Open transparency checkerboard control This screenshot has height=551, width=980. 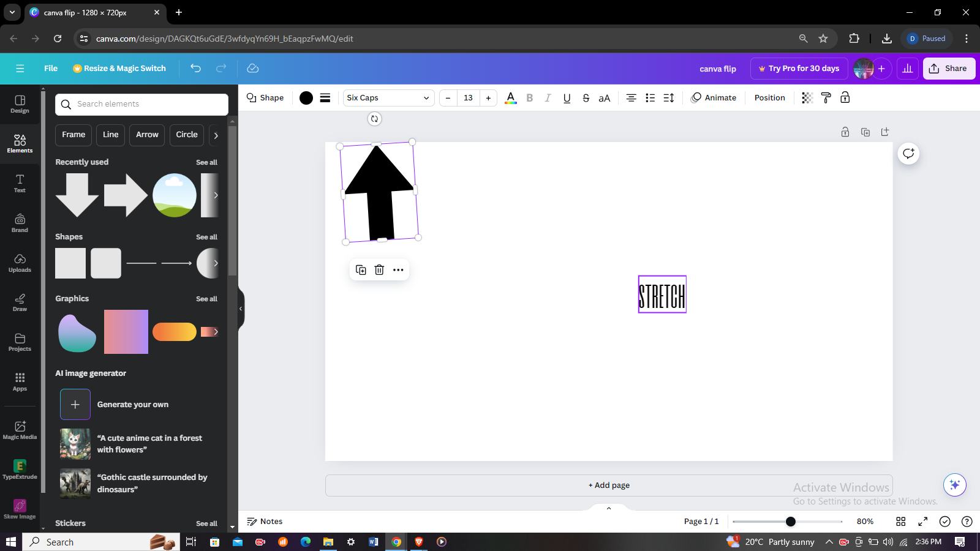[807, 98]
